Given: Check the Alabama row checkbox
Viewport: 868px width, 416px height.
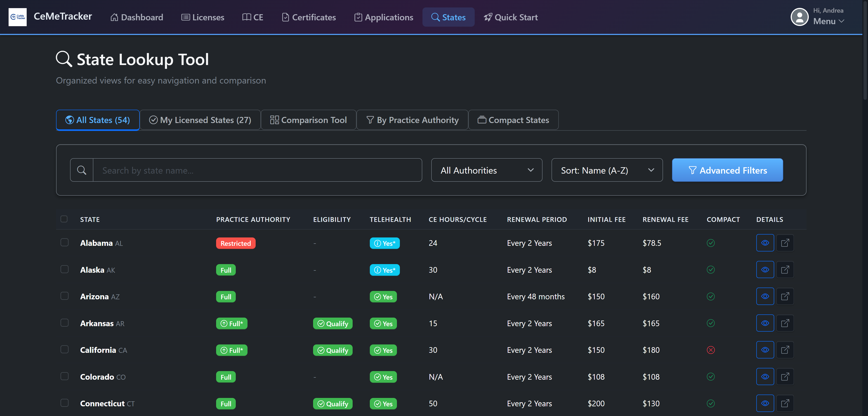Looking at the screenshot, I should [x=64, y=242].
